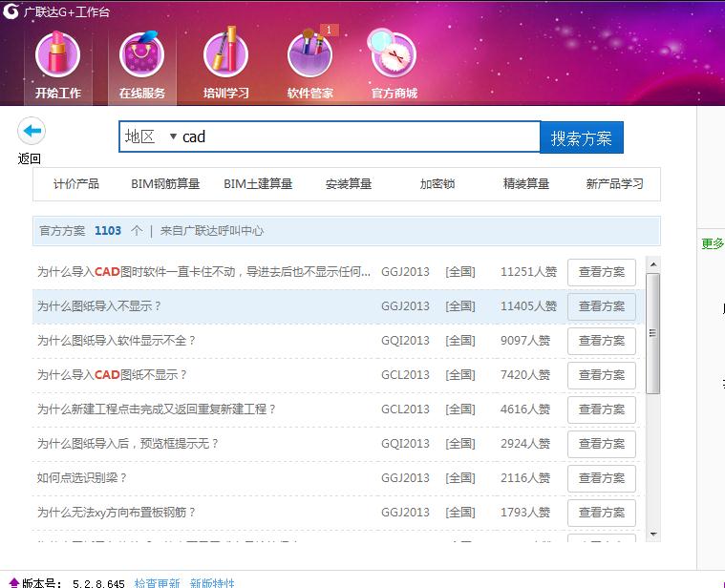Click the 4616人赞 like count
Image resolution: width=725 pixels, height=588 pixels.
[525, 409]
